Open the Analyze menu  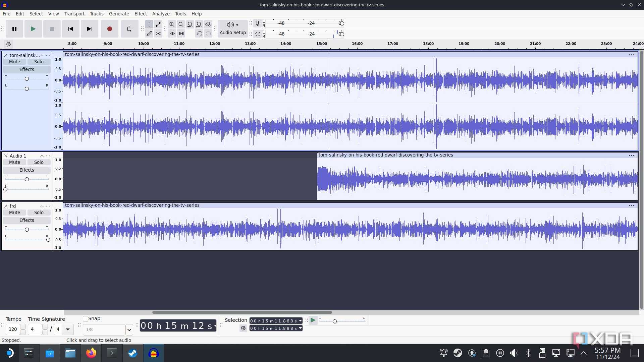[x=161, y=14]
